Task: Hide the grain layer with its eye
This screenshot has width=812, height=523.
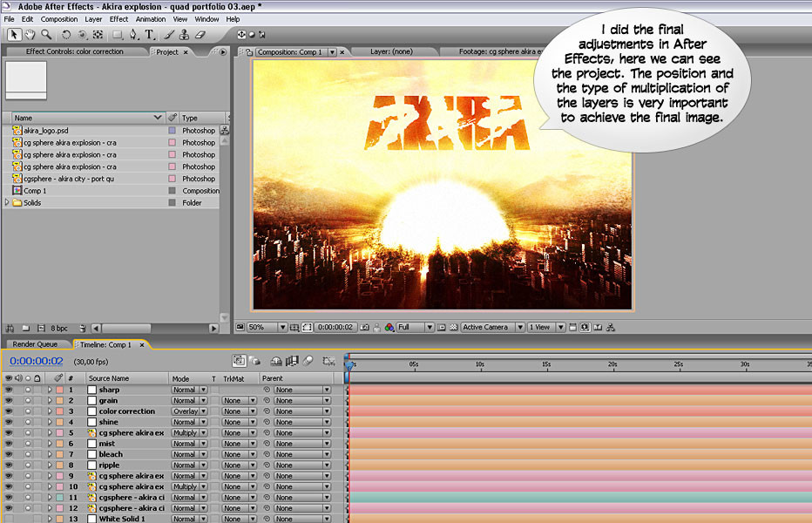Action: coord(9,401)
